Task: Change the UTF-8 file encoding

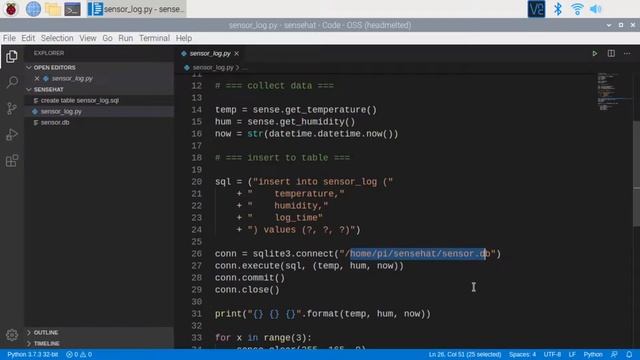Action: pos(552,354)
